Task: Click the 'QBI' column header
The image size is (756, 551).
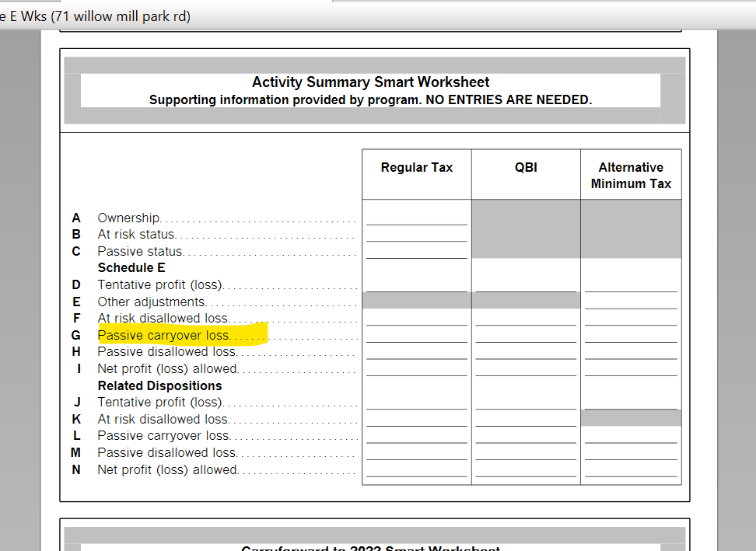Action: (x=526, y=167)
